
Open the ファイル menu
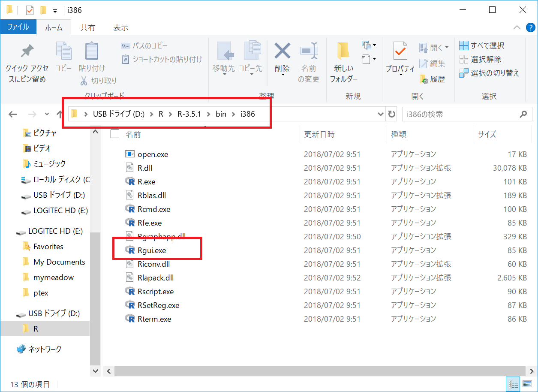click(x=18, y=27)
